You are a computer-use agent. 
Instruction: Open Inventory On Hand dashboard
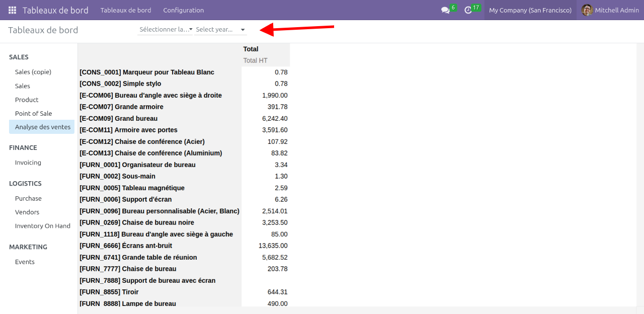[43, 226]
